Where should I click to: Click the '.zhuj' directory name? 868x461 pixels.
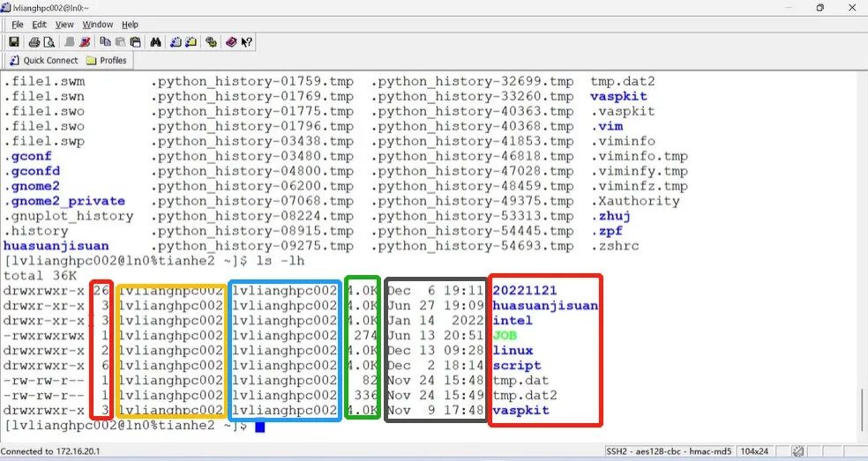click(x=611, y=216)
